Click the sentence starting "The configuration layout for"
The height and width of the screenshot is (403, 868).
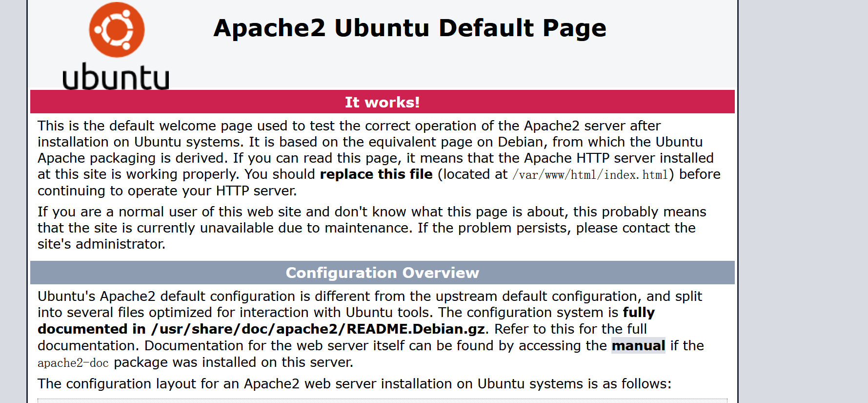354,384
